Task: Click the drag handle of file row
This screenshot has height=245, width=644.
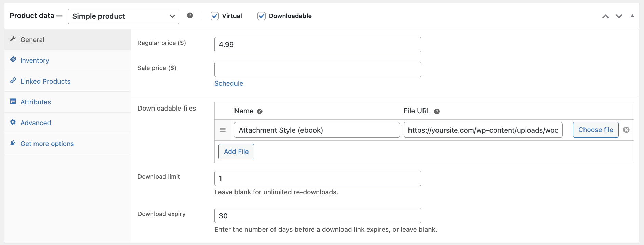Action: (223, 130)
